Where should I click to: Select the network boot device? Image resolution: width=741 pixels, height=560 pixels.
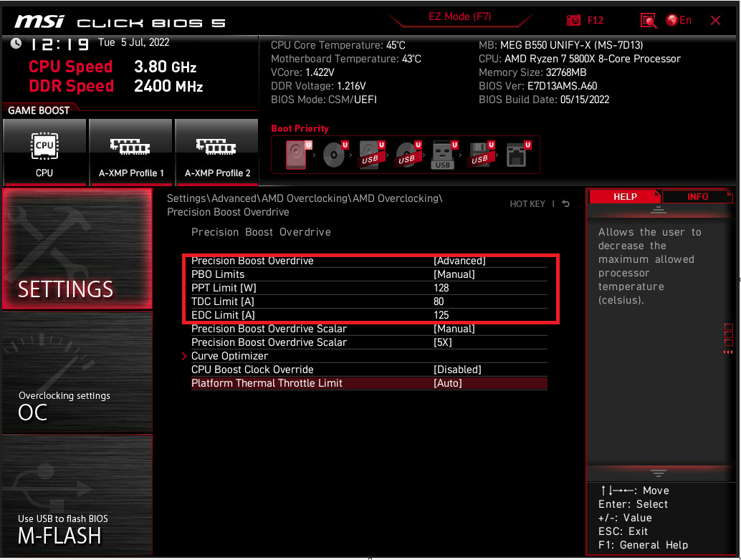tap(518, 155)
